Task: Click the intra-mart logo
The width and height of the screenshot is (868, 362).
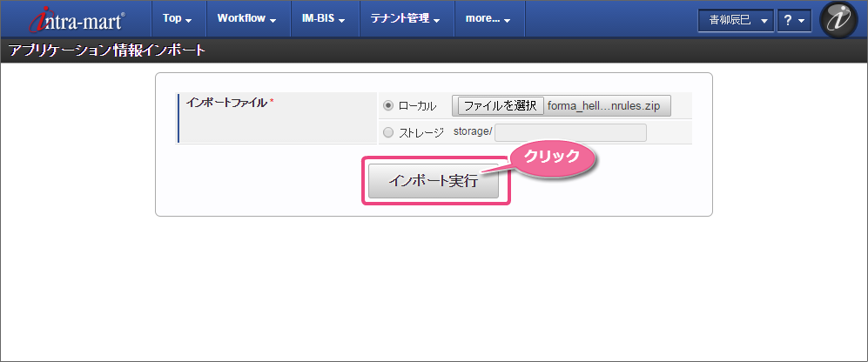Action: [x=77, y=19]
